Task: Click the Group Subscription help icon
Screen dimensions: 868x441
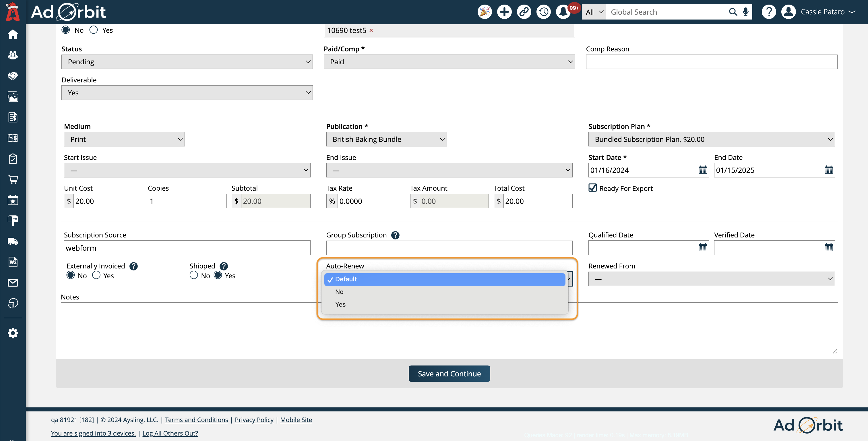Action: pos(395,235)
